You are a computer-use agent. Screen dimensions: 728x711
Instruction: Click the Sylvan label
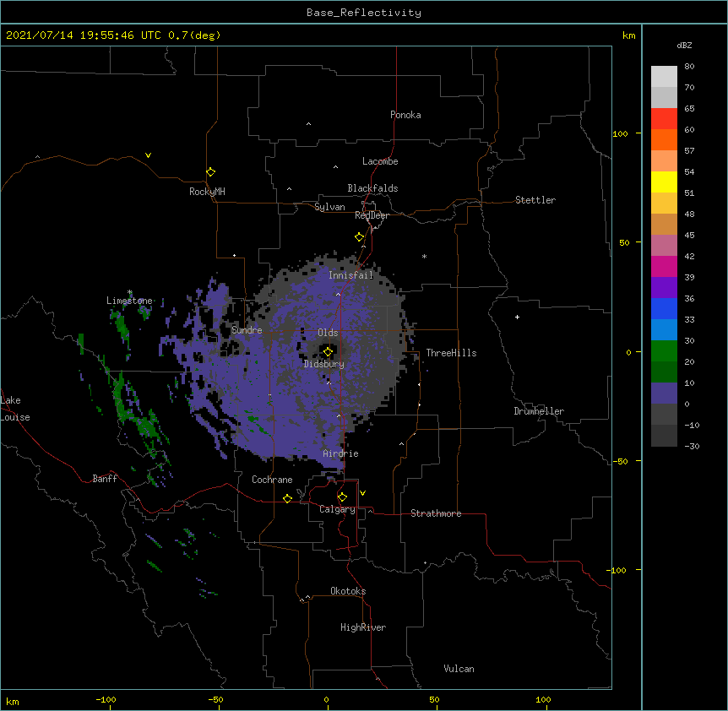tap(329, 207)
